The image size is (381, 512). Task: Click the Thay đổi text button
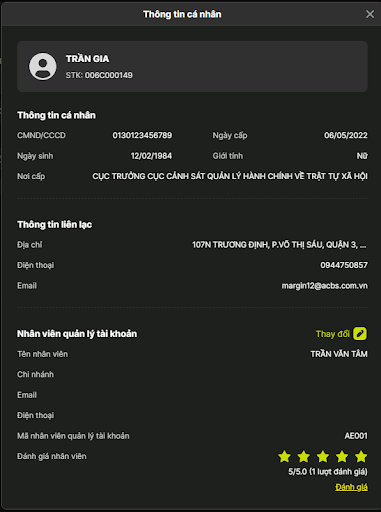coord(333,334)
